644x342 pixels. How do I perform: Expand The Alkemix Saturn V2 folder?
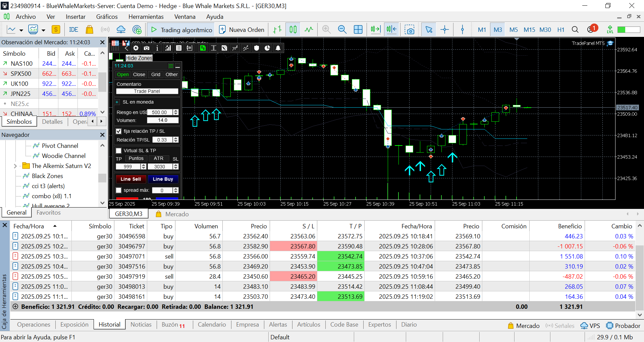pyautogui.click(x=15, y=166)
